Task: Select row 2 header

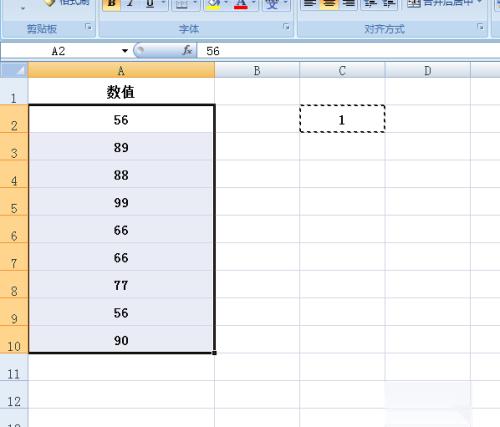Action: coord(14,119)
